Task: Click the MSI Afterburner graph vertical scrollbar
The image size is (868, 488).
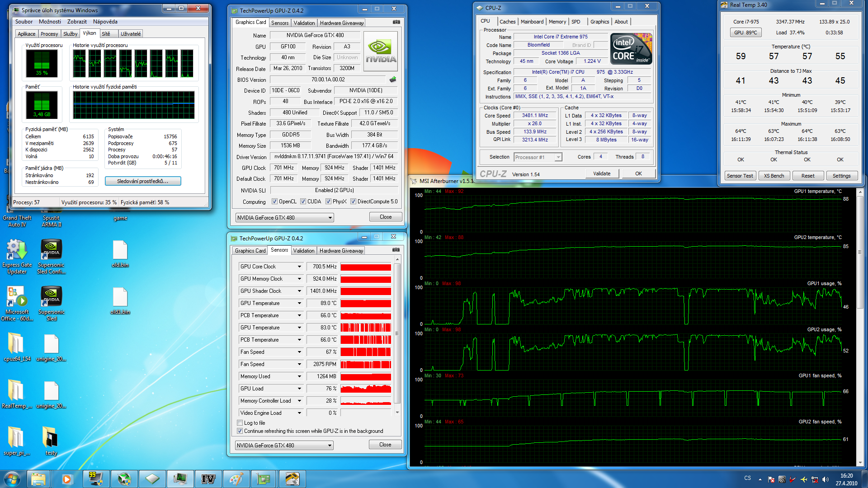Action: click(860, 252)
